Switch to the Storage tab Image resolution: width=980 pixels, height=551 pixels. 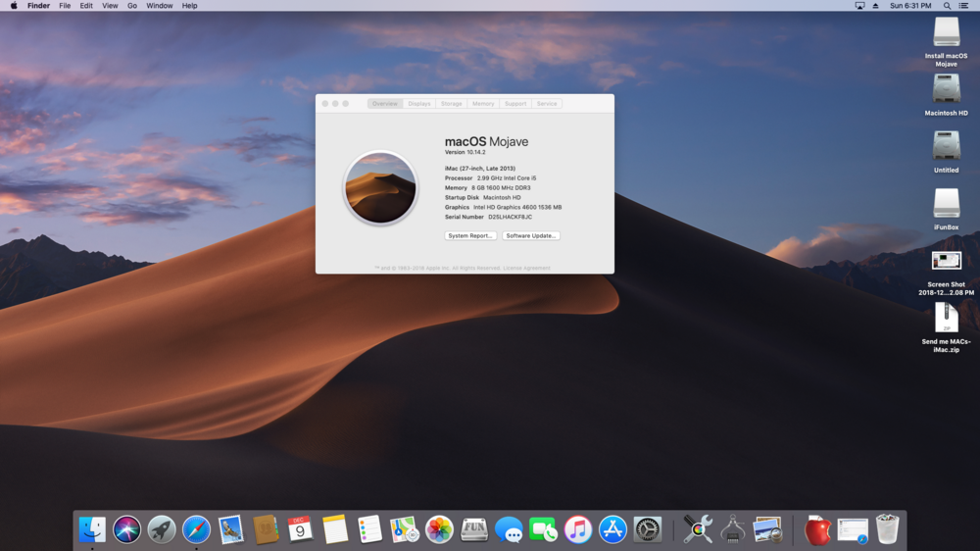tap(451, 103)
